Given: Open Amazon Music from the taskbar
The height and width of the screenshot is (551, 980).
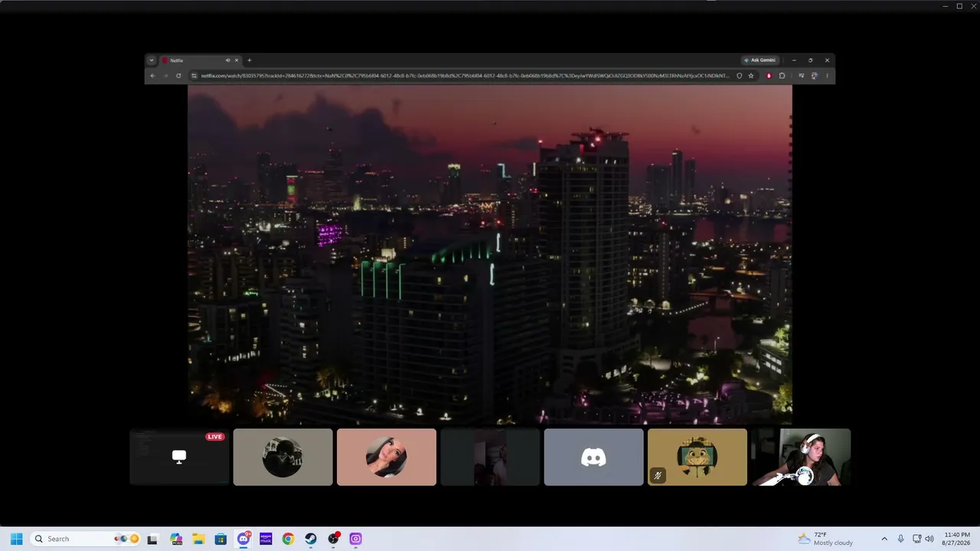Looking at the screenshot, I should [266, 539].
